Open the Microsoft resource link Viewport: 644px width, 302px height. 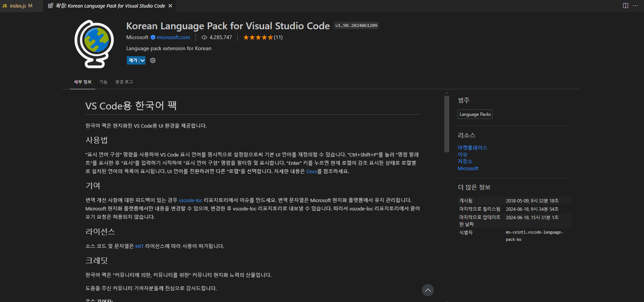(468, 168)
